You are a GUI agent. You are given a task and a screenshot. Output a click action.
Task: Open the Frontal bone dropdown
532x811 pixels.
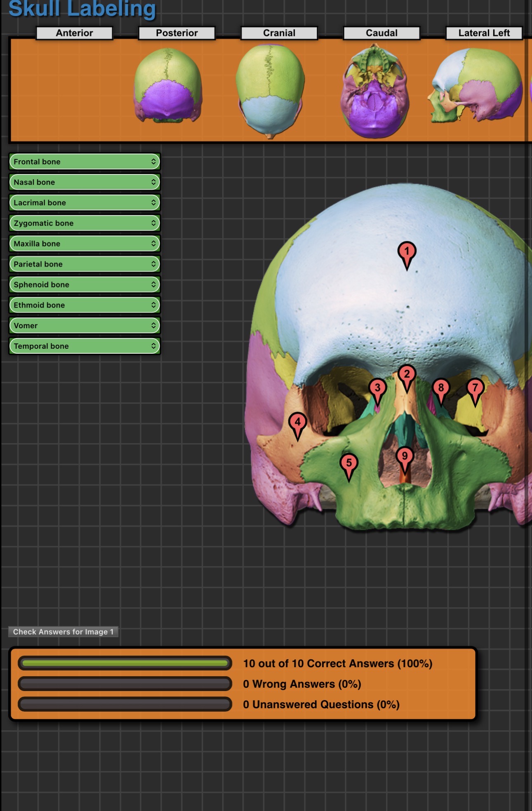[85, 162]
